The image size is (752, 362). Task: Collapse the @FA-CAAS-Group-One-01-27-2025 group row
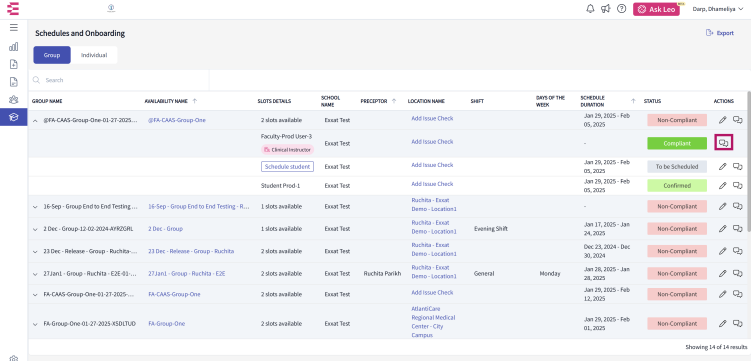tap(35, 120)
